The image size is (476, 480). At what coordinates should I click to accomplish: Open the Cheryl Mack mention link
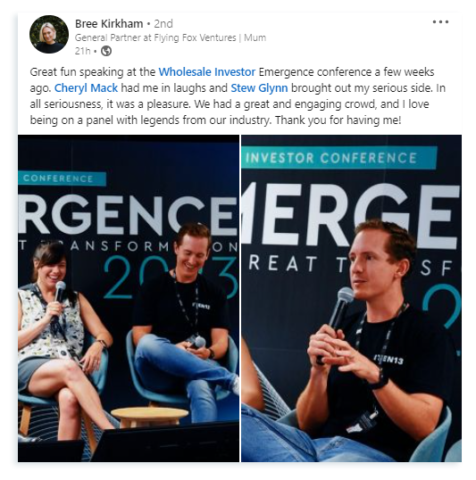86,88
